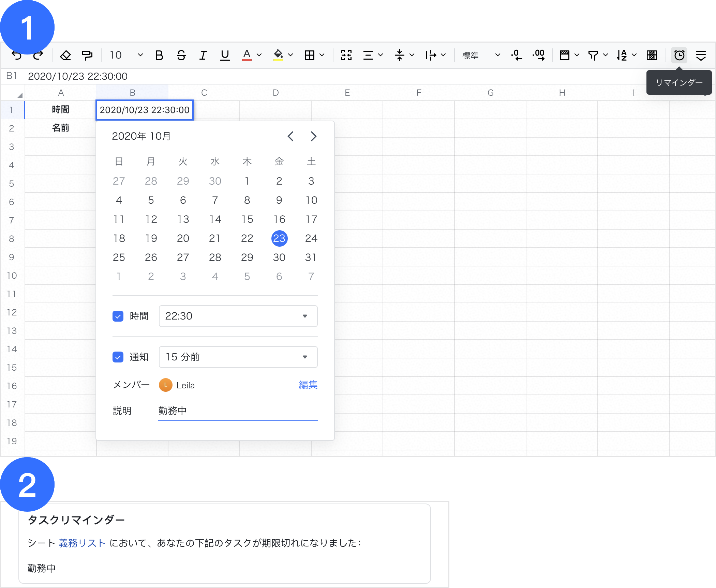Increase decimal places
The image size is (716, 588).
coord(539,55)
